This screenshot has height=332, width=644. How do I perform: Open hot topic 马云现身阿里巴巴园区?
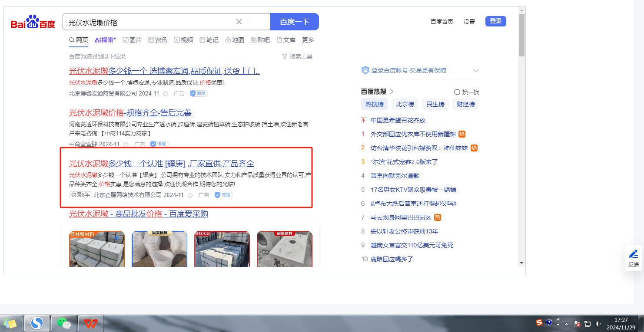(x=401, y=217)
